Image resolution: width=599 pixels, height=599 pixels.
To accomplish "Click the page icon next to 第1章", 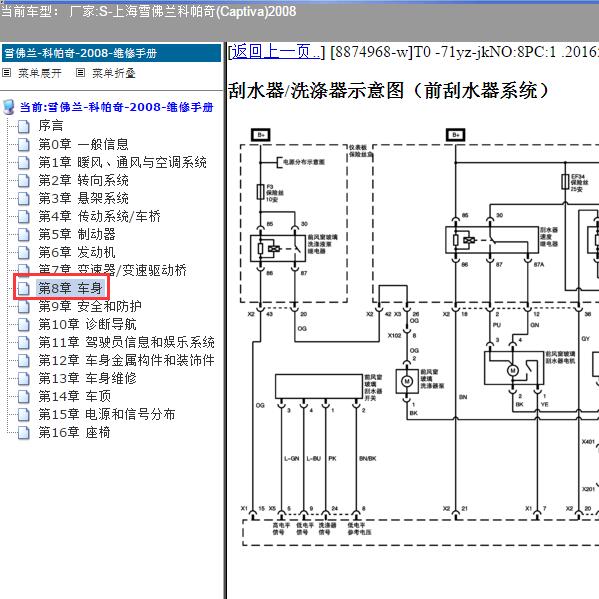I will (24, 163).
